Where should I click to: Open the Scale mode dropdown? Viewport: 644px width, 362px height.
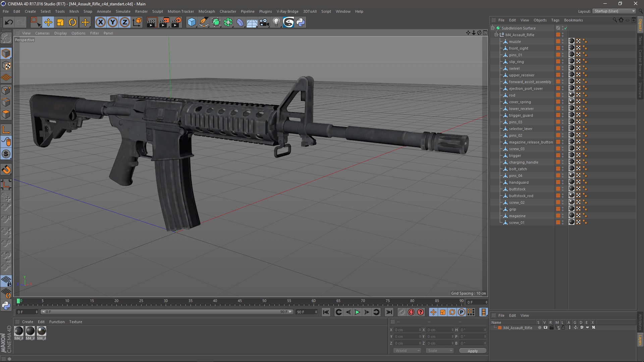(440, 351)
